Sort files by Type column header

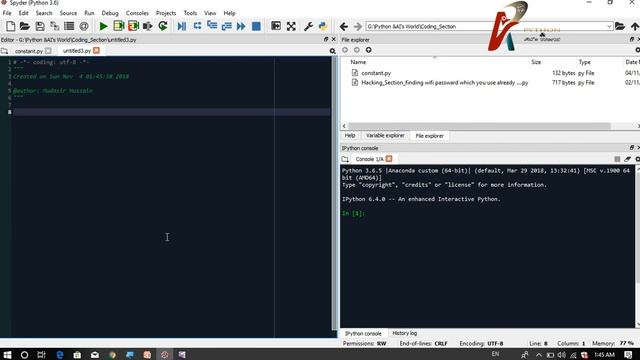(584, 62)
